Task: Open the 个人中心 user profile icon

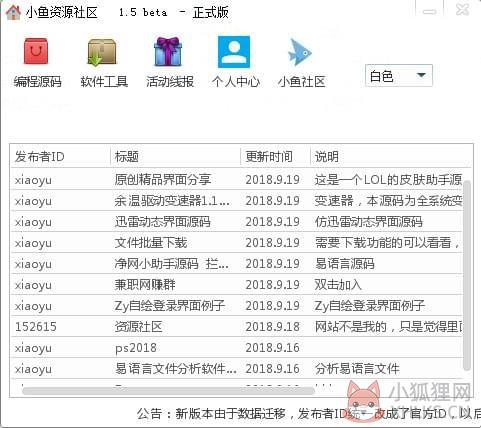Action: [x=234, y=52]
